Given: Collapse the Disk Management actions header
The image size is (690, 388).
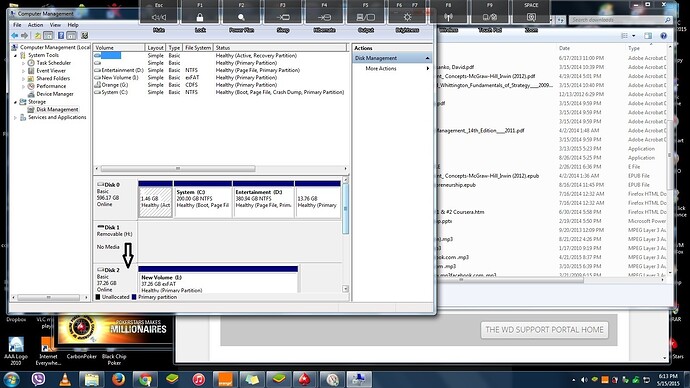Looking at the screenshot, I should click(427, 58).
